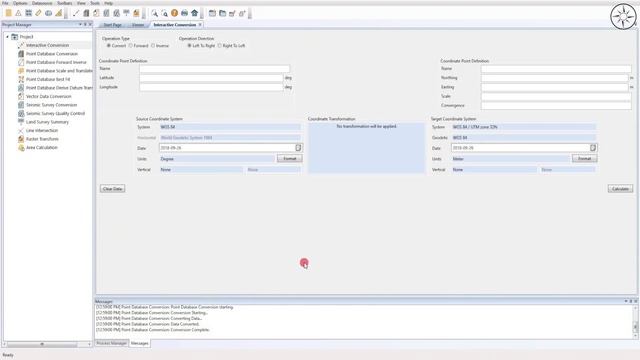Click the source System WGS 84 field
Image resolution: width=640 pixels, height=360 pixels.
230,127
